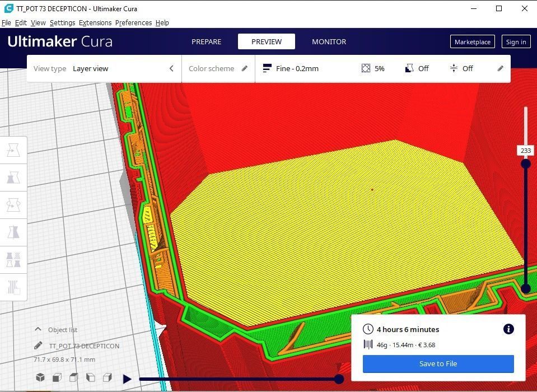Click the adhesion Off icon
The height and width of the screenshot is (392, 537).
tap(454, 68)
